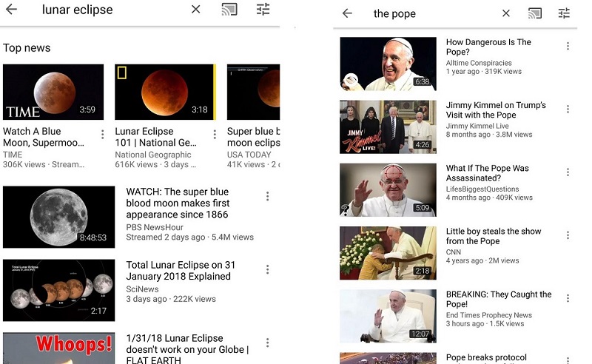
Task: Play pope waving thumbnail 12:07
Action: click(x=388, y=316)
